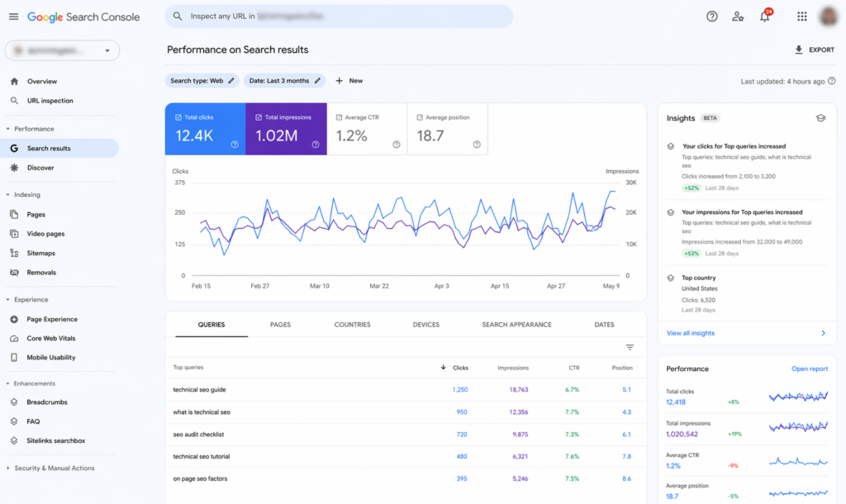
Task: Click the Export button
Action: (x=814, y=50)
